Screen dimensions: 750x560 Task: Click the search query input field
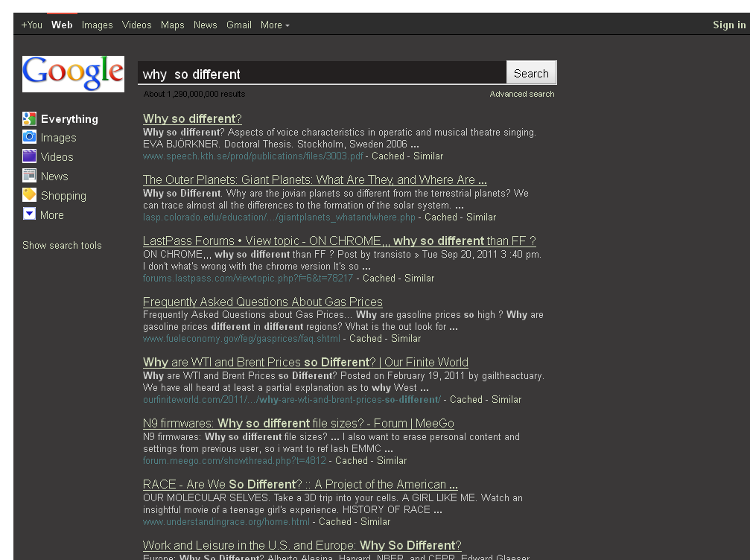point(322,73)
